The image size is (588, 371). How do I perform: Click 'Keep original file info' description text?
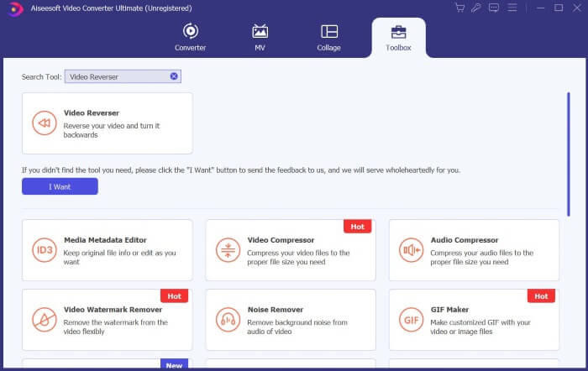[119, 257]
